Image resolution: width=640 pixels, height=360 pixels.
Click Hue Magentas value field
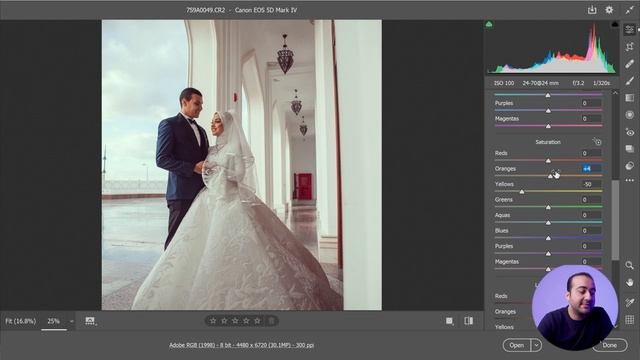pyautogui.click(x=591, y=118)
